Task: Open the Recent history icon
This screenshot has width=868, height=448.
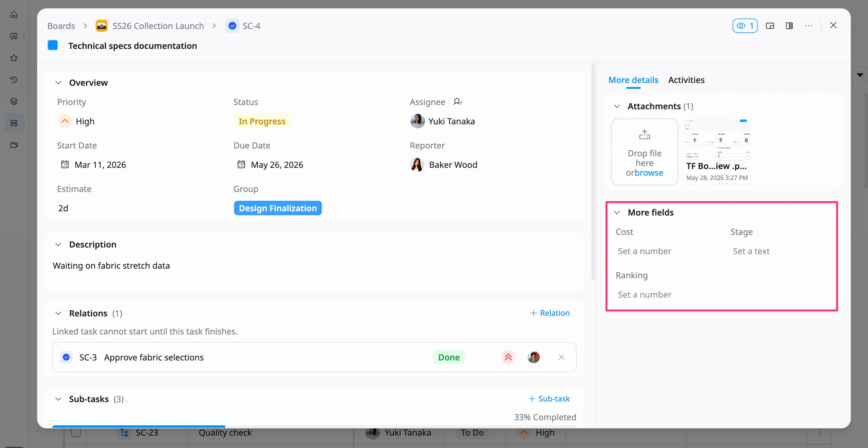Action: (14, 79)
